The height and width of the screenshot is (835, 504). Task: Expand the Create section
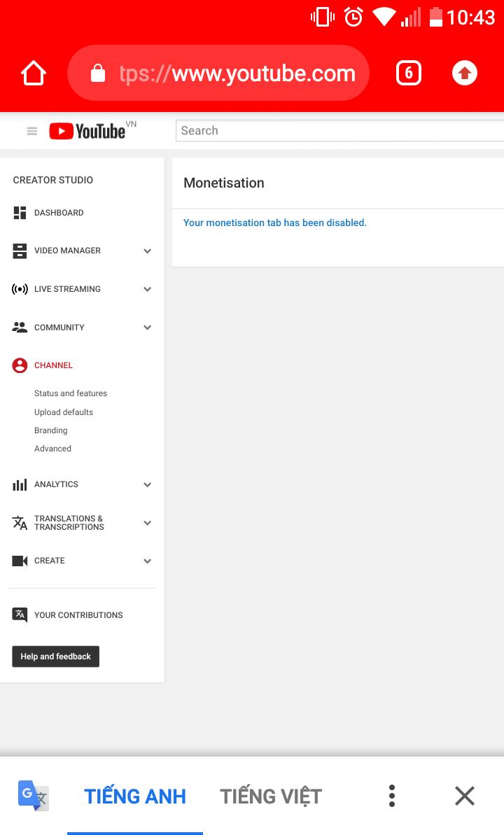tap(148, 561)
